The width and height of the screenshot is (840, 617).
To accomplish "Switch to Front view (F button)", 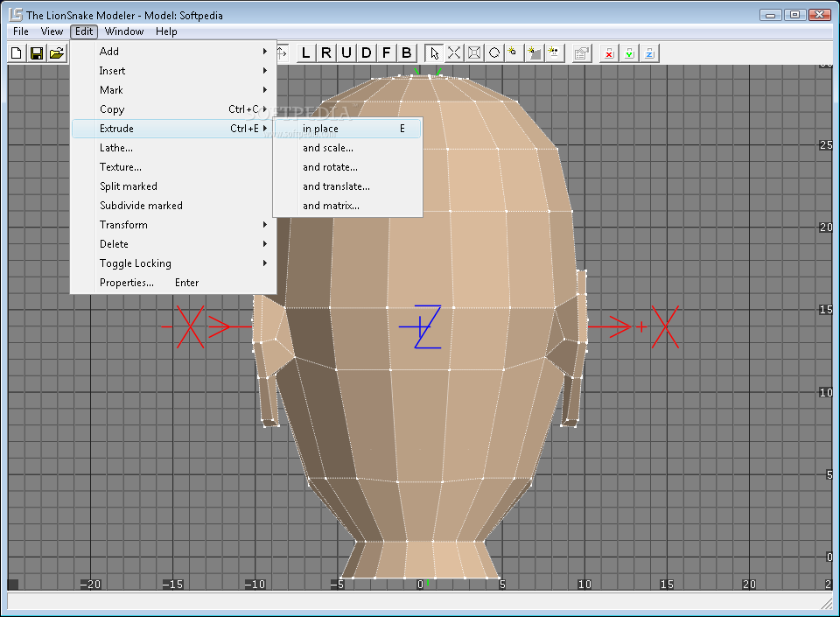I will (x=386, y=53).
